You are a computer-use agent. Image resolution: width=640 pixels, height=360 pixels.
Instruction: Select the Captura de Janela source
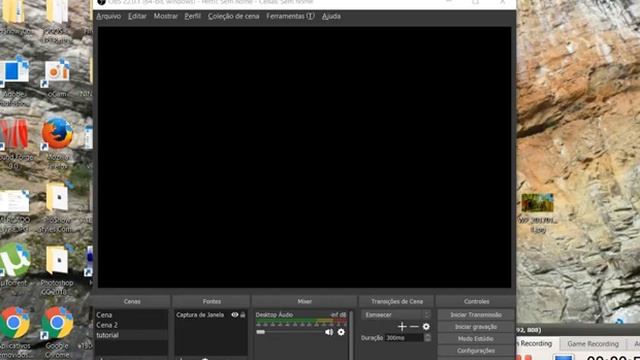tap(200, 315)
